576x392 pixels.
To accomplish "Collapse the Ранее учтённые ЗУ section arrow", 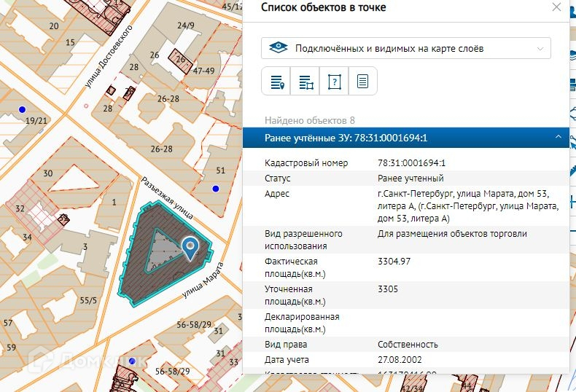I will pos(558,138).
